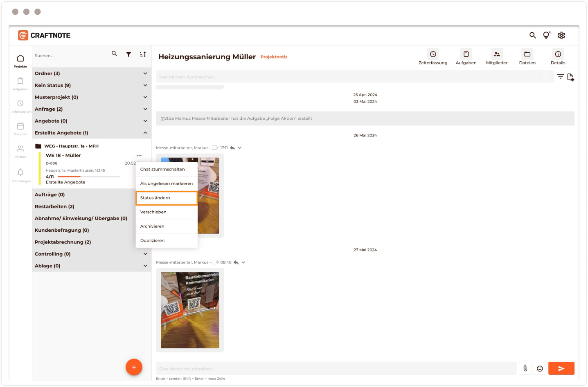This screenshot has width=588, height=387.
Task: Open Zeiterfassung time tracking icon
Action: (433, 54)
